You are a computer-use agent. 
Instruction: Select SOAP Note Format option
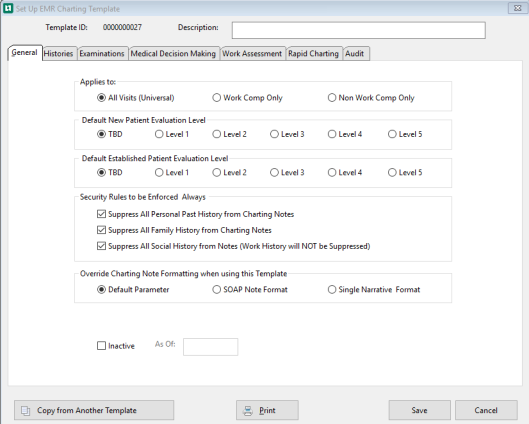point(216,290)
